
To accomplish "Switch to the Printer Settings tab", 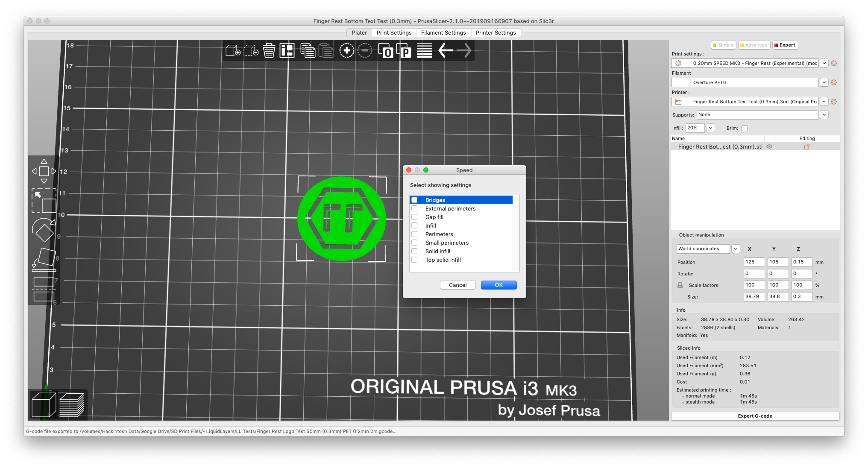I will (x=496, y=32).
